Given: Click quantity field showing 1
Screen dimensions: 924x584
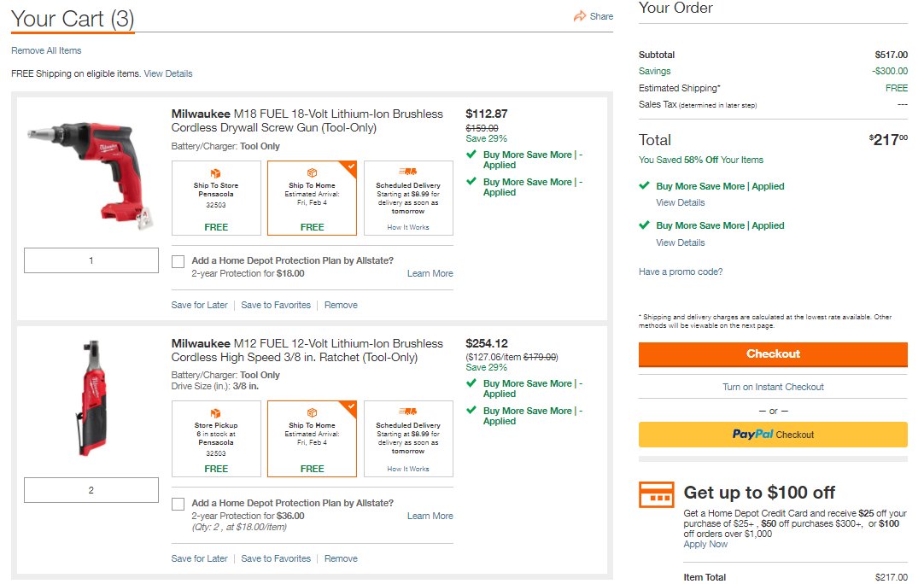Looking at the screenshot, I should (x=91, y=260).
